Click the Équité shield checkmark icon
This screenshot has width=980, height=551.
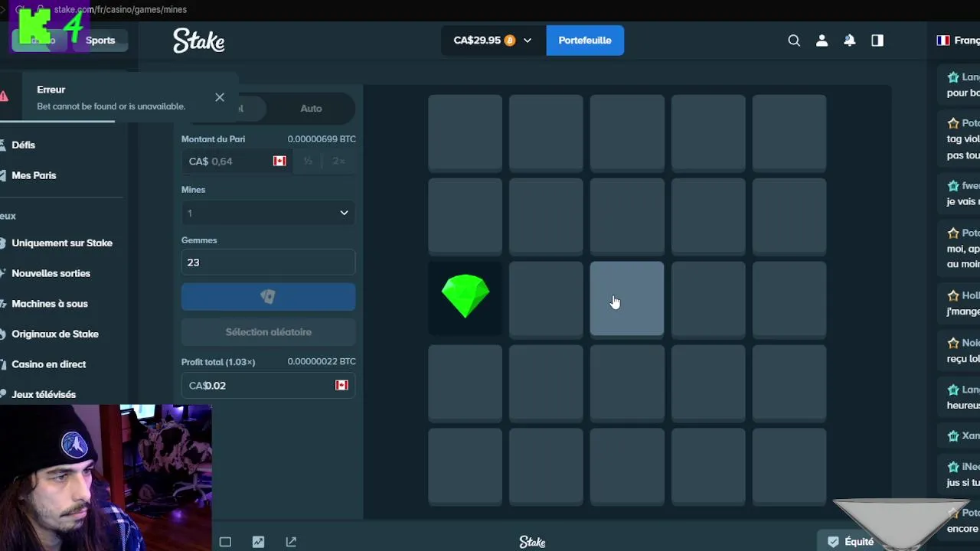coord(833,542)
